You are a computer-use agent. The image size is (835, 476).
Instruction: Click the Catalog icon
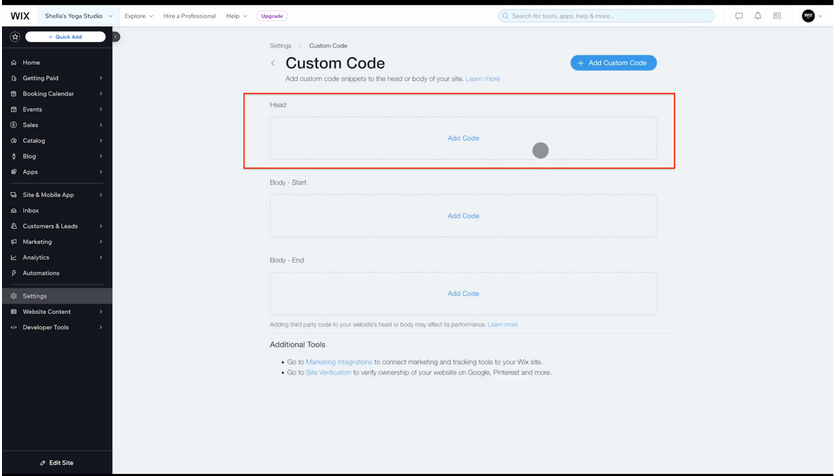click(x=14, y=141)
